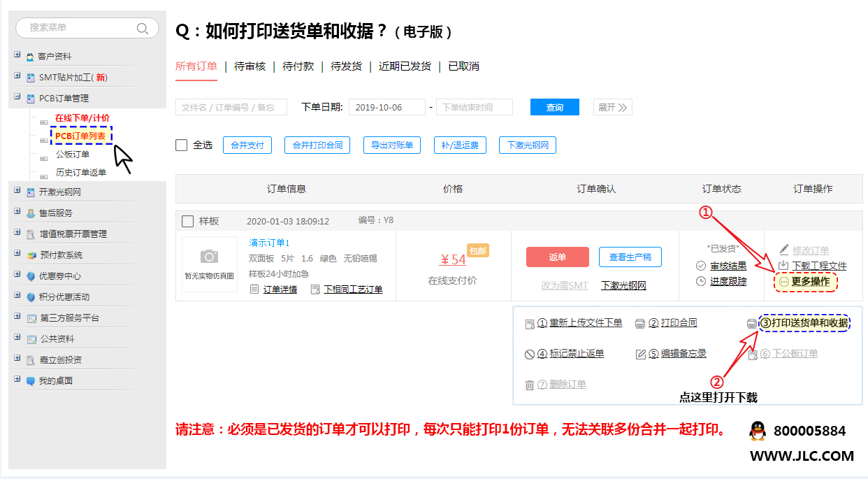Click the printer icon beside 打印送货单和收据
The image size is (868, 479).
point(752,324)
